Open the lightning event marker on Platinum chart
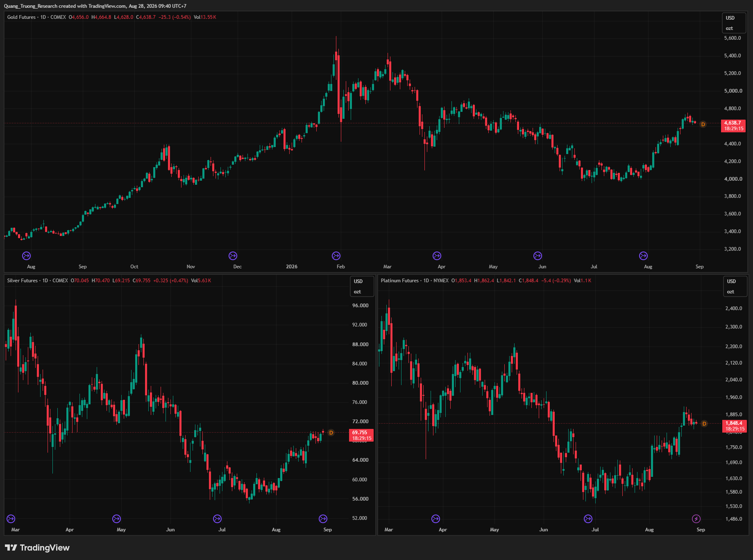Viewport: 753px width, 560px height. pos(696,519)
